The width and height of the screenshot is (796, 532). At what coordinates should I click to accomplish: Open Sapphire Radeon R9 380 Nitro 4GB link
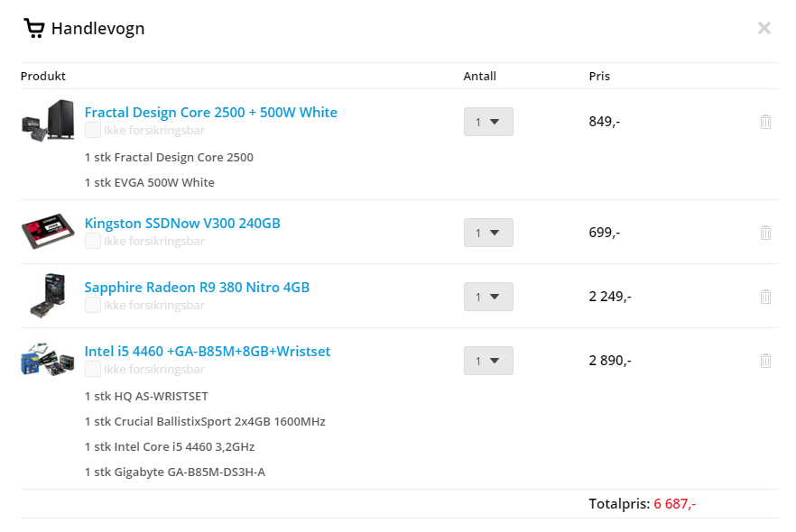pyautogui.click(x=197, y=287)
